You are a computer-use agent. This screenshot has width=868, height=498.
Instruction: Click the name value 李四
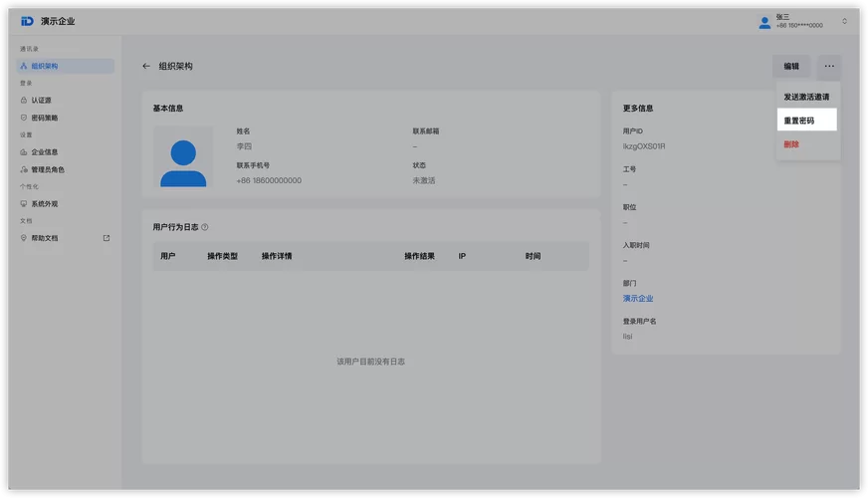coord(244,146)
